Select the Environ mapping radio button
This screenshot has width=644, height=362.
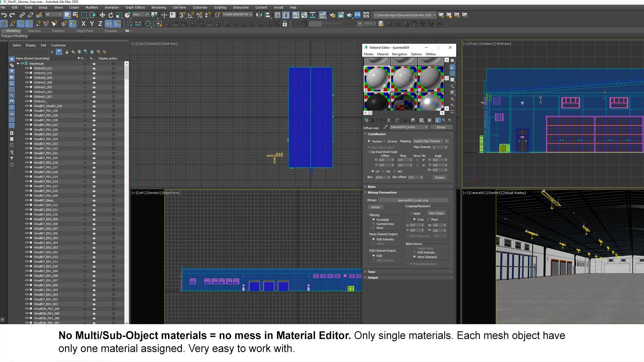[x=385, y=141]
